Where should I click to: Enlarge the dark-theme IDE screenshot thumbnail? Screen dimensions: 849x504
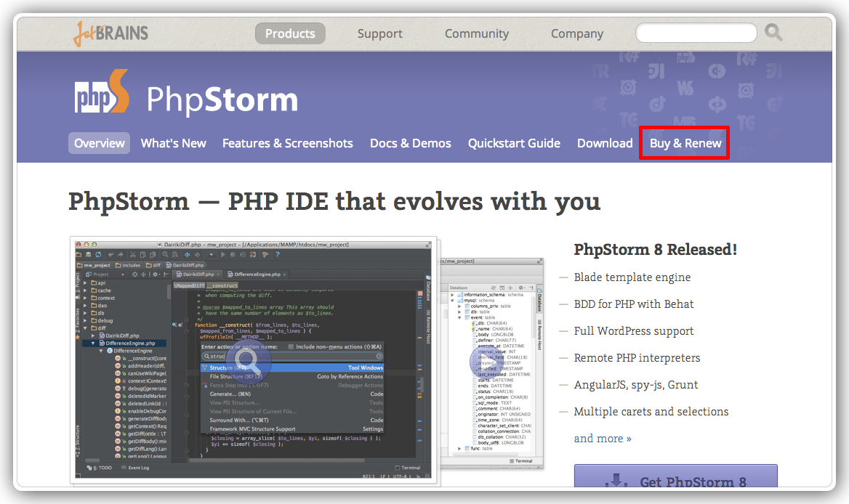[254, 359]
